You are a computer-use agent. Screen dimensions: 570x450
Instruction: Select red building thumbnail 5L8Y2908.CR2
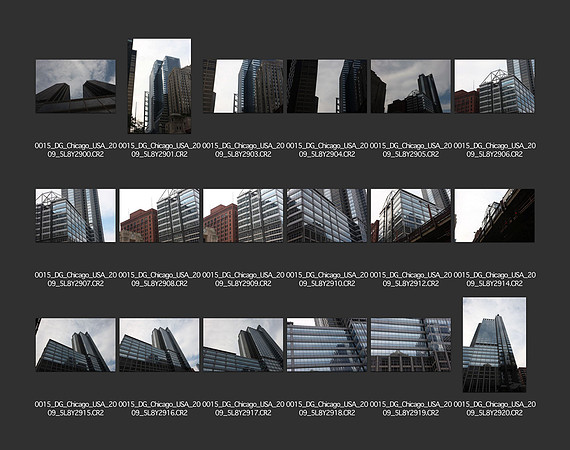[x=160, y=216]
